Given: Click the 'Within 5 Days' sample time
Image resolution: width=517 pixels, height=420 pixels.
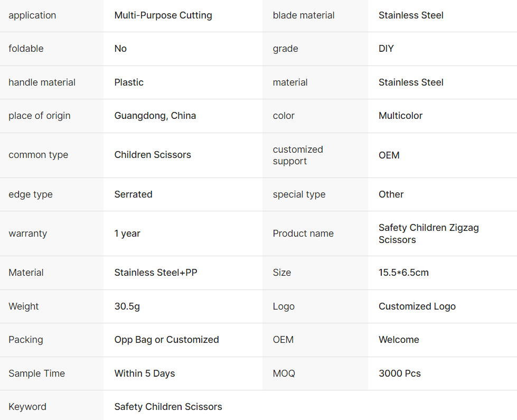Looking at the screenshot, I should 145,374.
